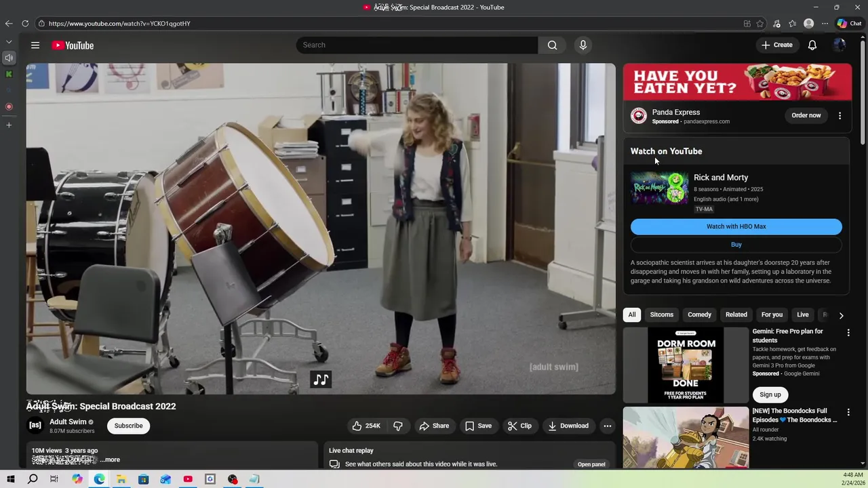This screenshot has width=868, height=488.
Task: Open the Dorm Room Done ad thumbnail
Action: (x=686, y=365)
